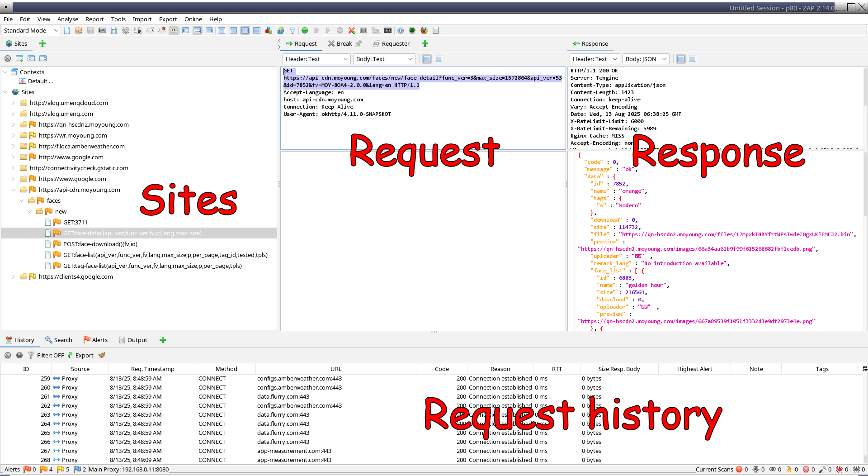Viewport: 868px width, 476px height.
Task: Click the URL column header
Action: [335, 369]
